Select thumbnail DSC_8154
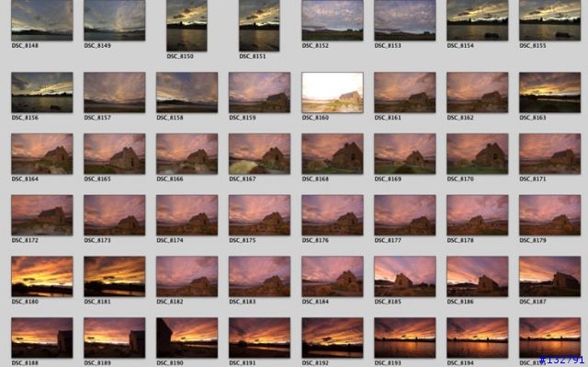This screenshot has height=367, width=588. pyautogui.click(x=478, y=20)
